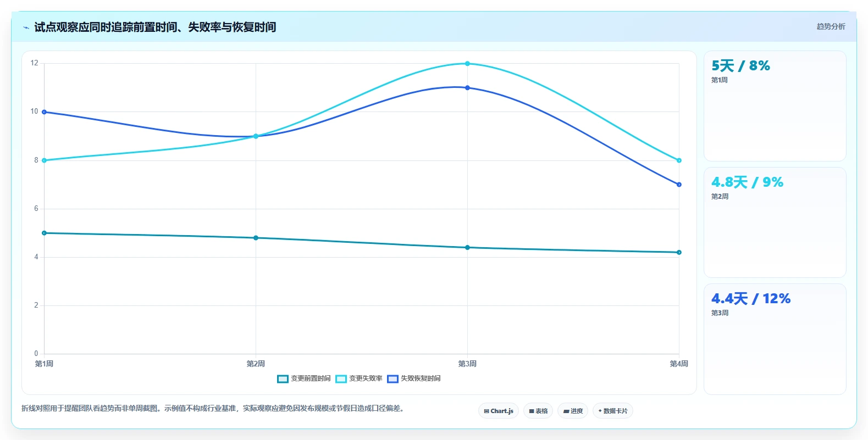Click the 变更前置时间 legend color box
The height and width of the screenshot is (440, 868).
[283, 378]
